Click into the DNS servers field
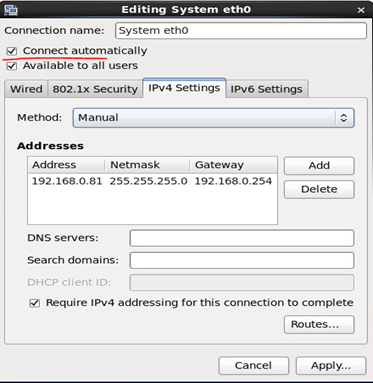Image resolution: width=373 pixels, height=383 pixels. pyautogui.click(x=242, y=238)
